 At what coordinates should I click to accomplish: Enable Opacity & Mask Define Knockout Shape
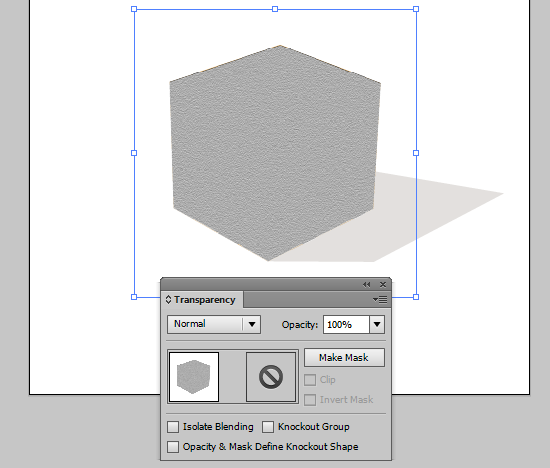(173, 447)
